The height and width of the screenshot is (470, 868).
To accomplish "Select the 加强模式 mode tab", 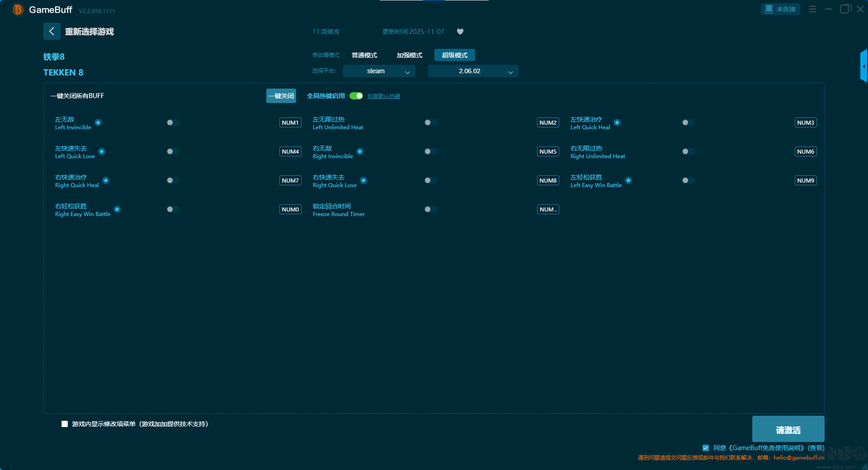I will (409, 55).
